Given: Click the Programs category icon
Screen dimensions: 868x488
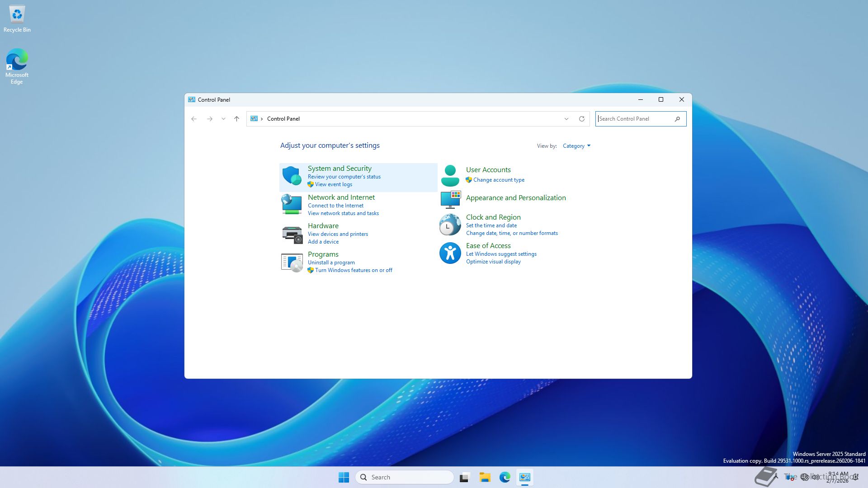Looking at the screenshot, I should click(x=292, y=262).
